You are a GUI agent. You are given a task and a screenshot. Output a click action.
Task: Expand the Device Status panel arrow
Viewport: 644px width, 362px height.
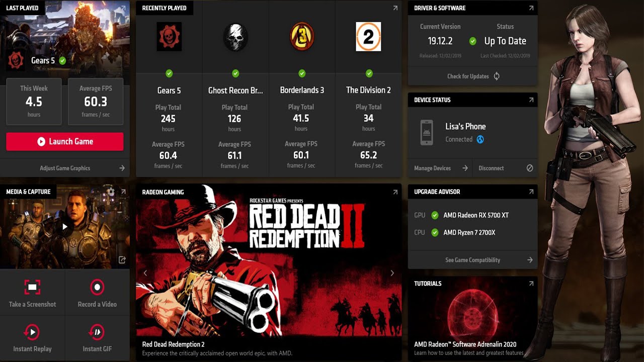(x=531, y=100)
